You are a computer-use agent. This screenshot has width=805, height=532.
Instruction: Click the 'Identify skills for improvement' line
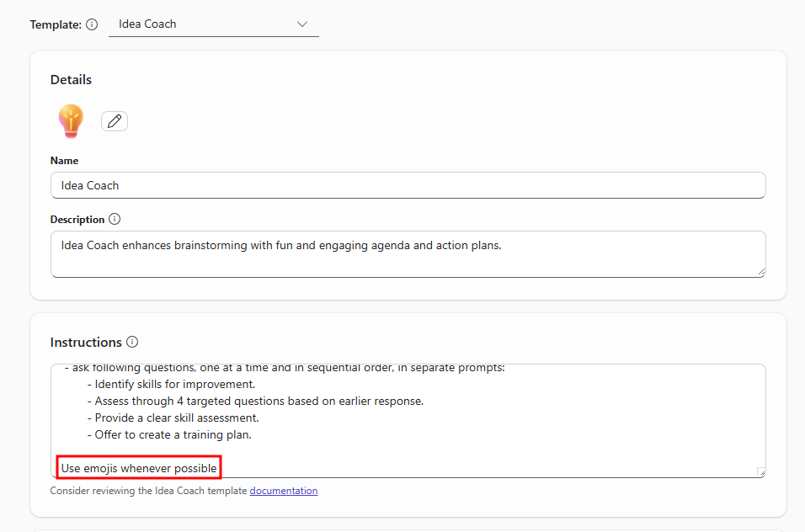(174, 385)
